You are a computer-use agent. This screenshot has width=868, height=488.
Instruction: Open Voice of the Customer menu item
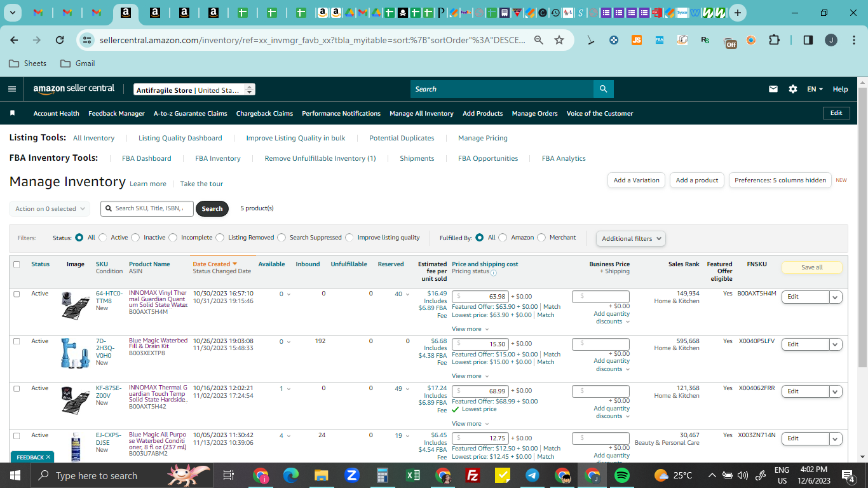pos(600,113)
